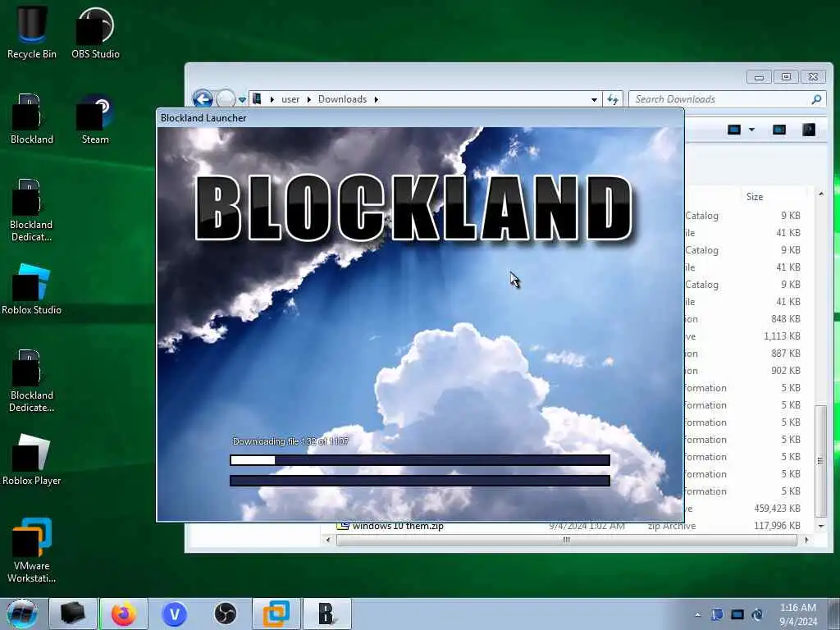Open the VMware Workstation desktop icon
The width and height of the screenshot is (840, 630).
pos(32,550)
